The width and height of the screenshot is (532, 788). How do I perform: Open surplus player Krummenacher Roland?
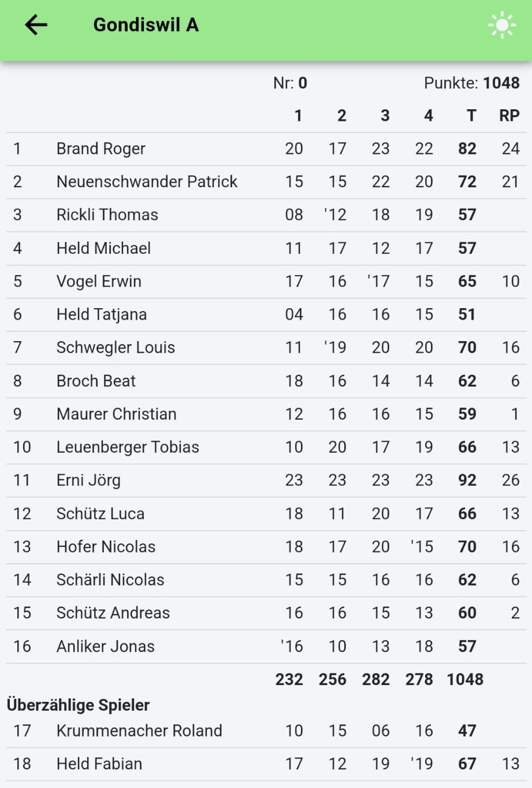point(139,731)
